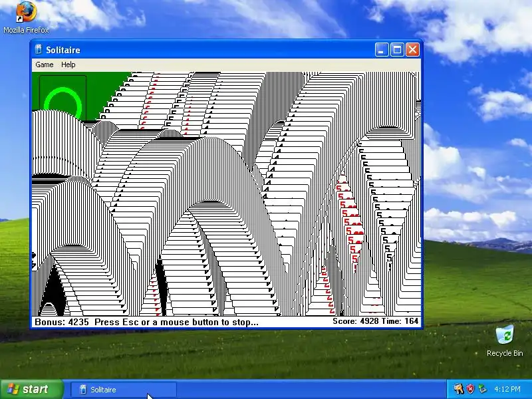Maximize the Solitaire window

tap(397, 50)
